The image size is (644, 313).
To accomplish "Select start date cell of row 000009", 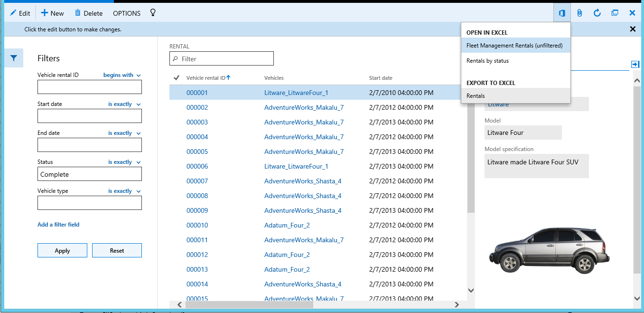I will (401, 210).
